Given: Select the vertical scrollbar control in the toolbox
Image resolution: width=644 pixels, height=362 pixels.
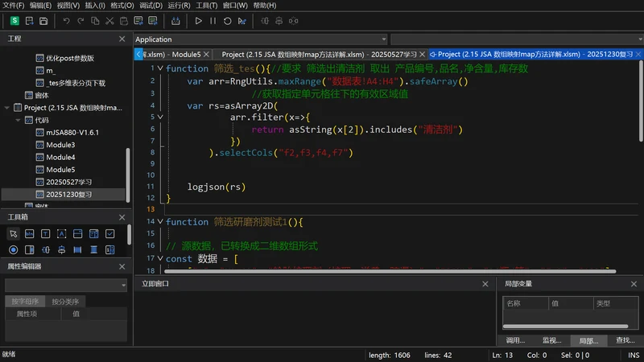Looking at the screenshot, I should tap(29, 250).
